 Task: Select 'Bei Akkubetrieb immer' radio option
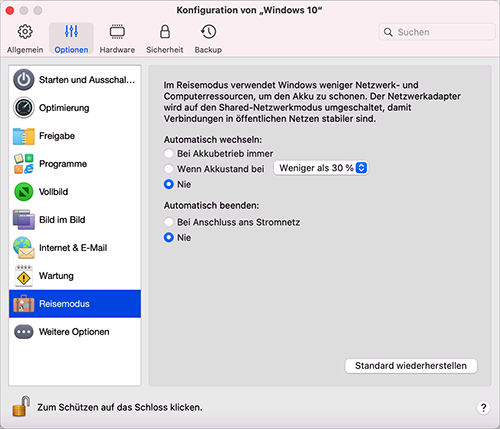point(169,153)
